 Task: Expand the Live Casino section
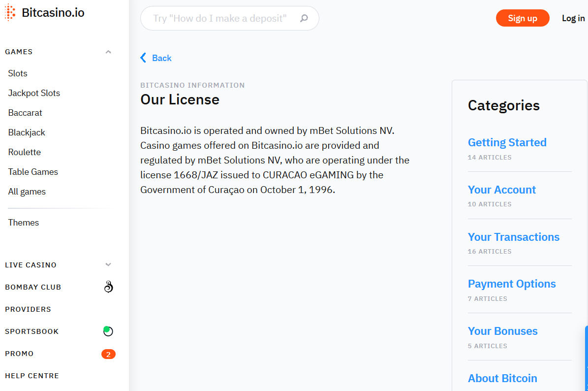(x=108, y=265)
